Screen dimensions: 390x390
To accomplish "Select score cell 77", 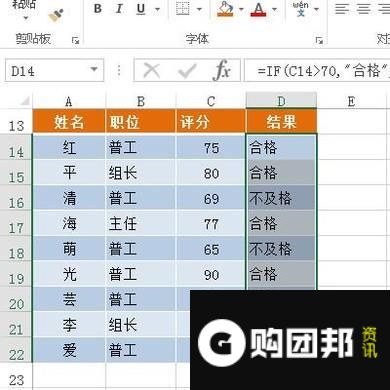I will click(211, 223).
